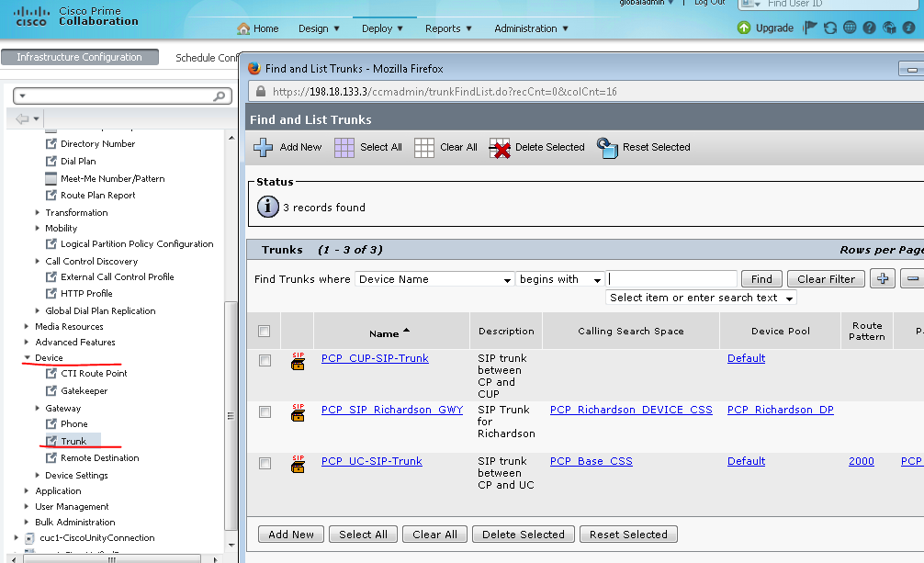Switch to the Schedule Conf tab
The width and height of the screenshot is (924, 563).
[207, 58]
